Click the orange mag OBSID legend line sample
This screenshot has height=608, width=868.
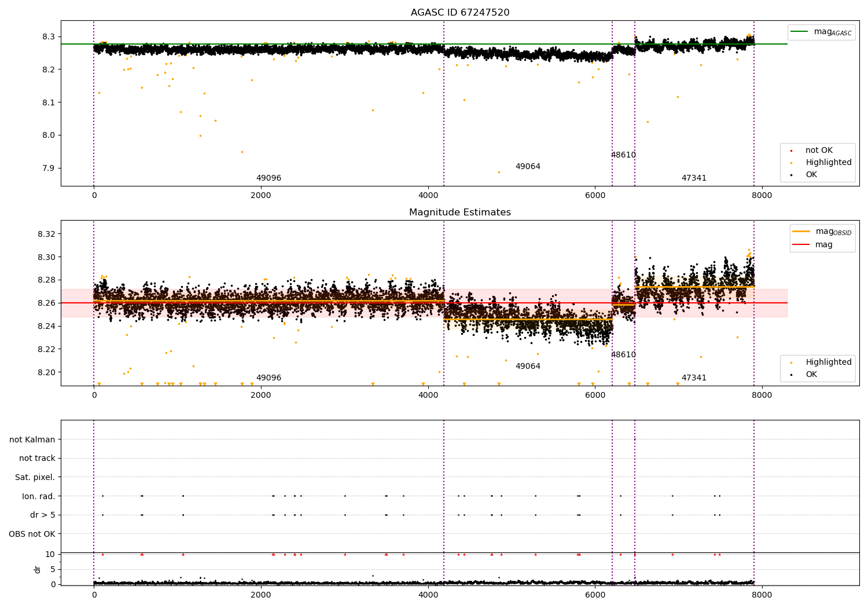tap(801, 232)
